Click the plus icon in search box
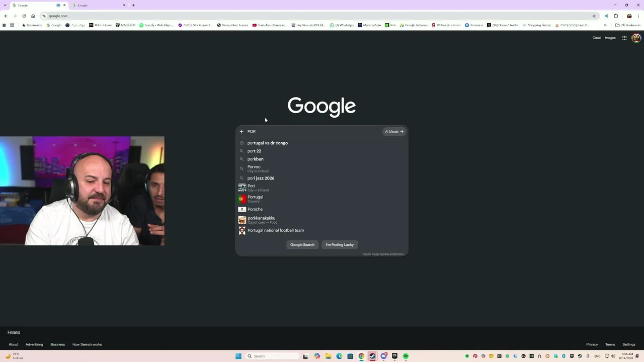This screenshot has width=644, height=362. click(242, 132)
